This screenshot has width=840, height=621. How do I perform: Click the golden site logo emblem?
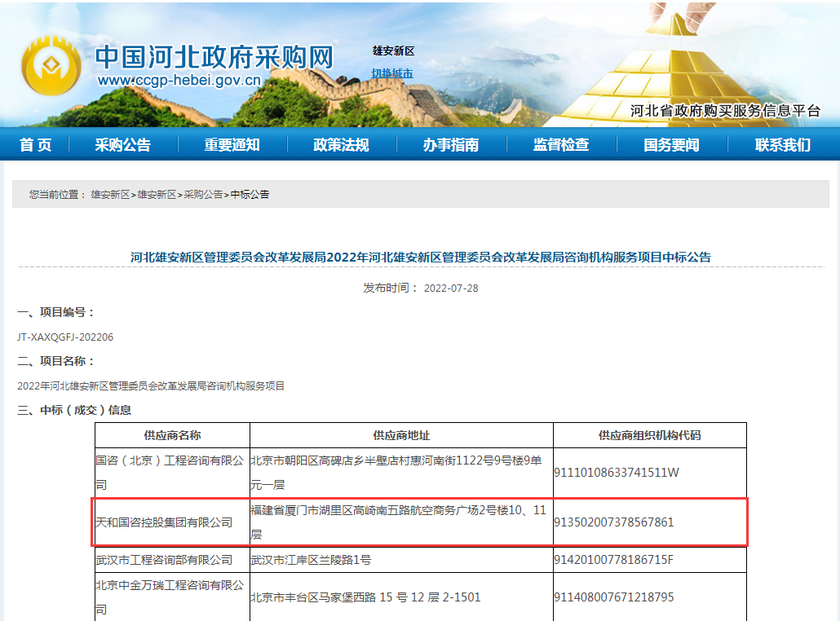51,66
